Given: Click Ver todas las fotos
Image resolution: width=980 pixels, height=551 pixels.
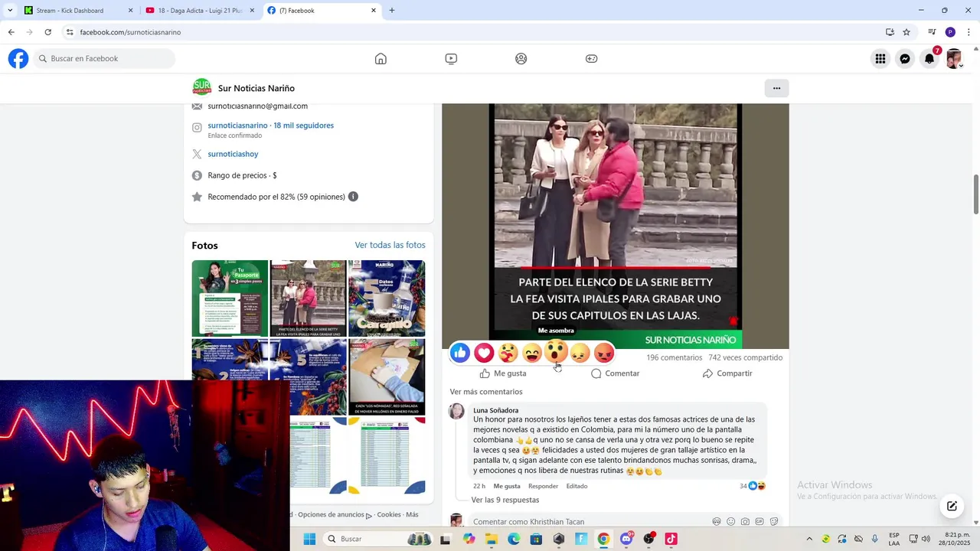Looking at the screenshot, I should pos(390,245).
